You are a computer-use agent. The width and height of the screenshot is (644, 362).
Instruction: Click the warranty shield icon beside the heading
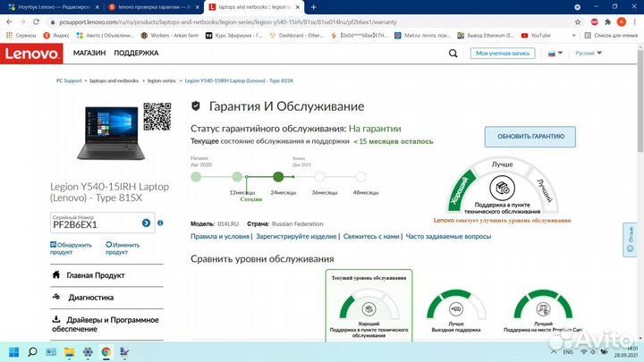[x=196, y=106]
